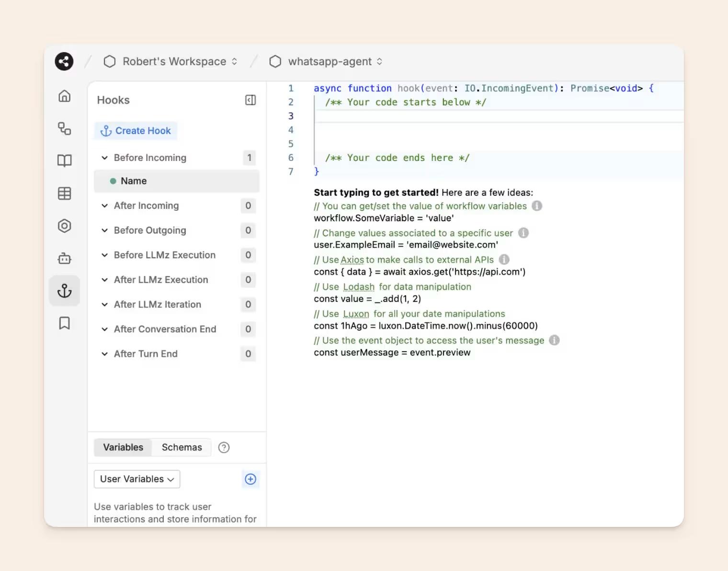Click line number 4 in gutter
The width and height of the screenshot is (728, 571).
(x=291, y=130)
